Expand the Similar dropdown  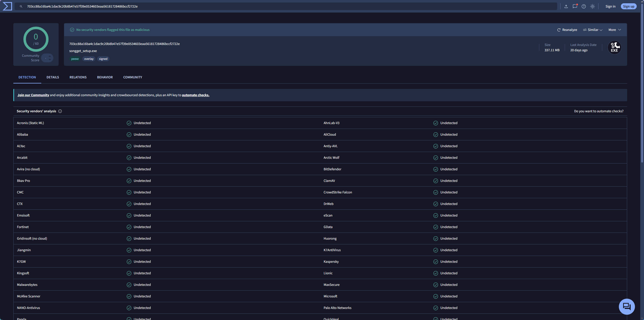coord(593,30)
